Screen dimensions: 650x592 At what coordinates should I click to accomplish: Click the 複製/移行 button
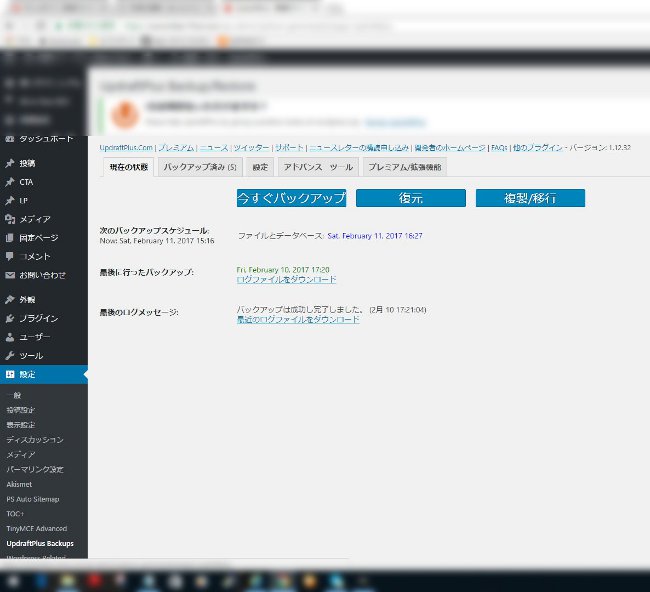click(x=530, y=198)
